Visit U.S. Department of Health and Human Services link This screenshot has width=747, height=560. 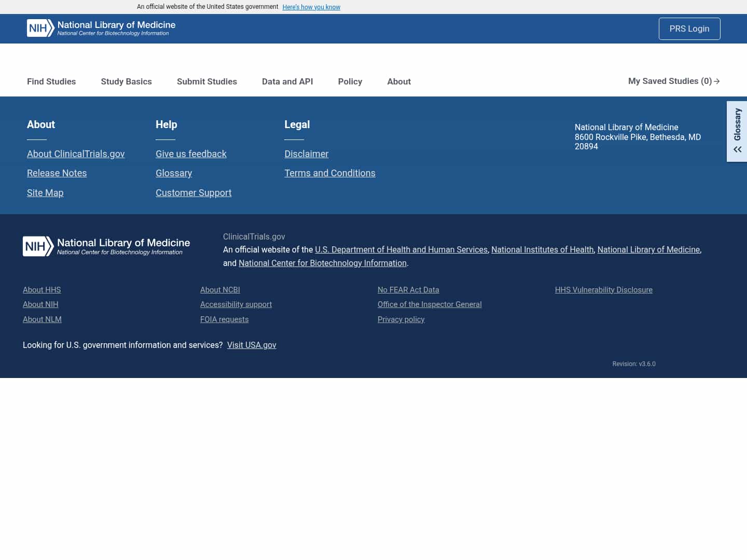pos(401,249)
